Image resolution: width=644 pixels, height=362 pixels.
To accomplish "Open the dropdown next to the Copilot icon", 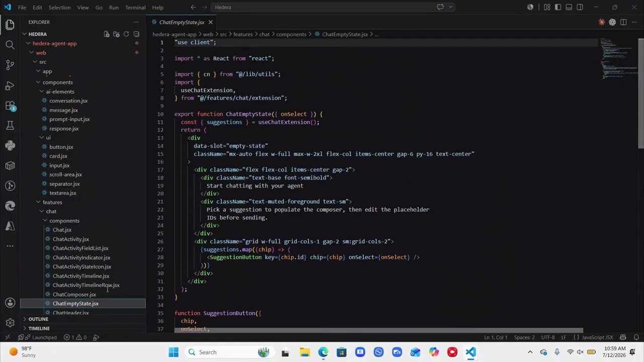I will (x=450, y=7).
